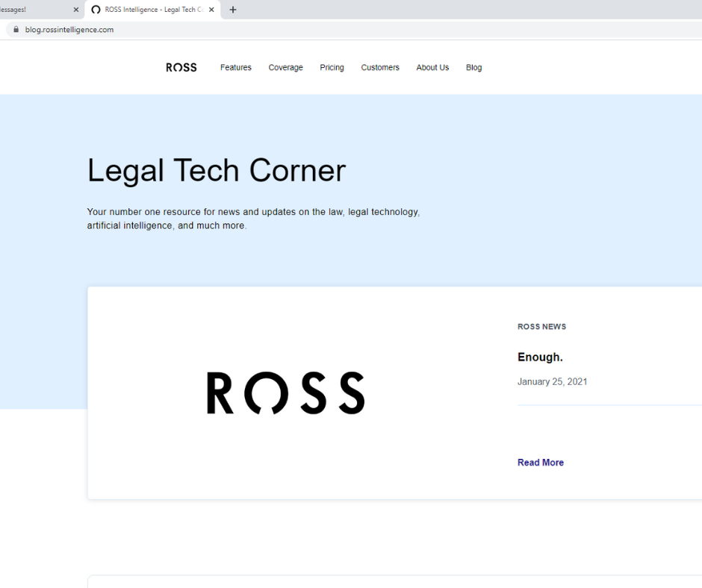Open the 'Enough.' article headline
This screenshot has width=702, height=588.
pyautogui.click(x=540, y=357)
